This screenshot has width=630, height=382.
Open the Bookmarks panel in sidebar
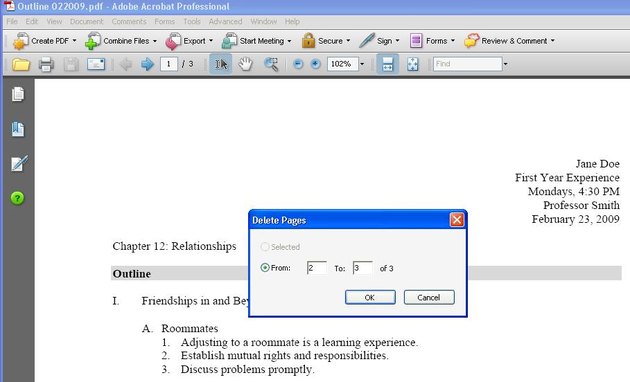(18, 129)
